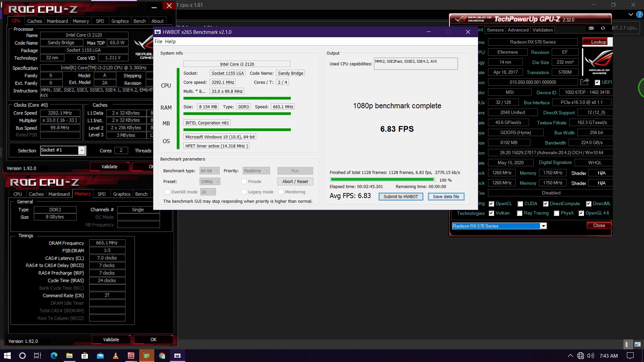This screenshot has width=644, height=362.
Task: Switch to Mainboard tab in top CPU-Z
Action: (x=57, y=21)
